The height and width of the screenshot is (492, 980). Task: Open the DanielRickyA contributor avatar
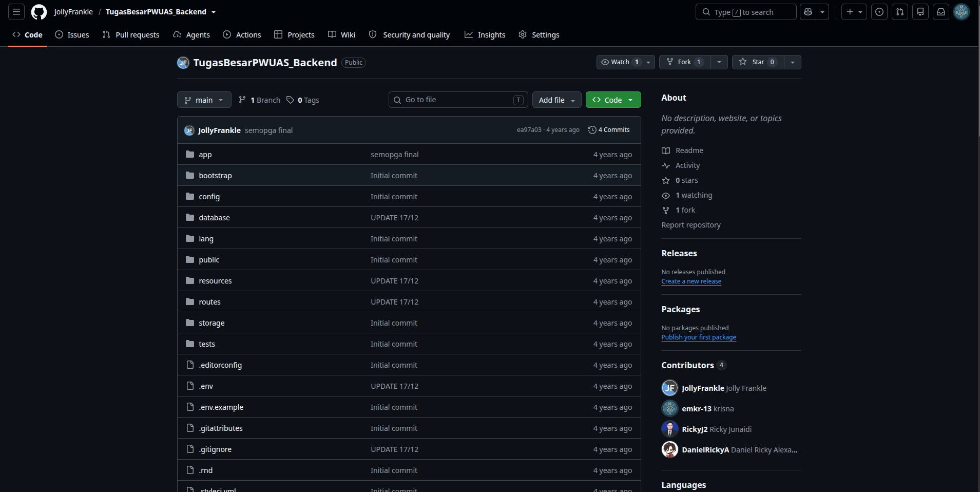coord(670,449)
